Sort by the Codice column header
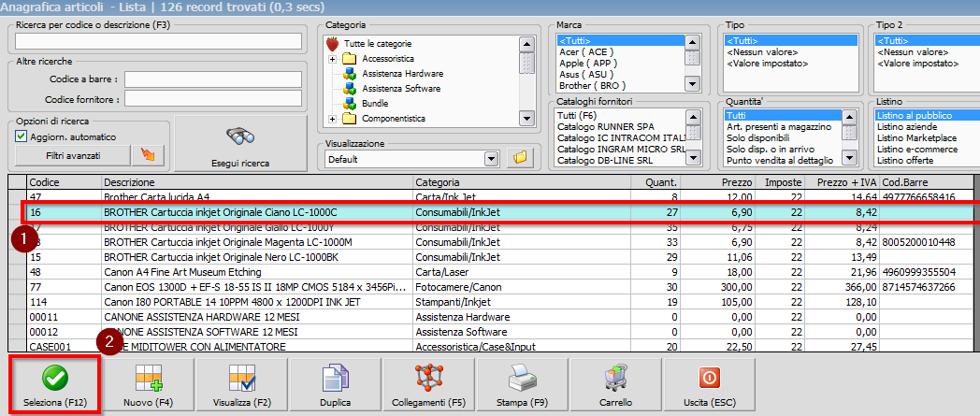 click(x=65, y=182)
